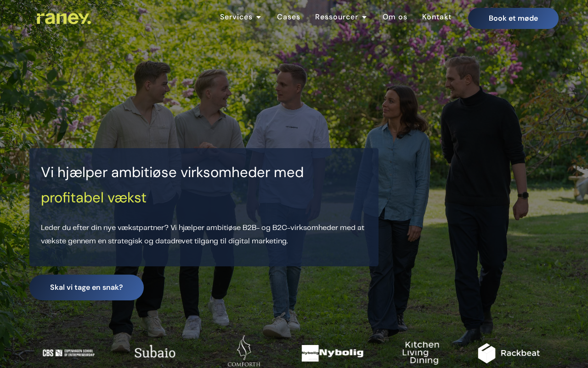Click the Comforth logo
This screenshot has width=588, height=368.
[x=244, y=351]
